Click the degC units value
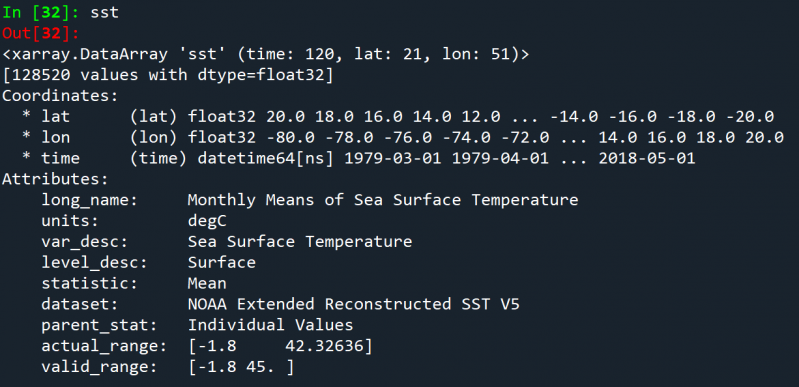This screenshot has width=799, height=387. point(207,222)
